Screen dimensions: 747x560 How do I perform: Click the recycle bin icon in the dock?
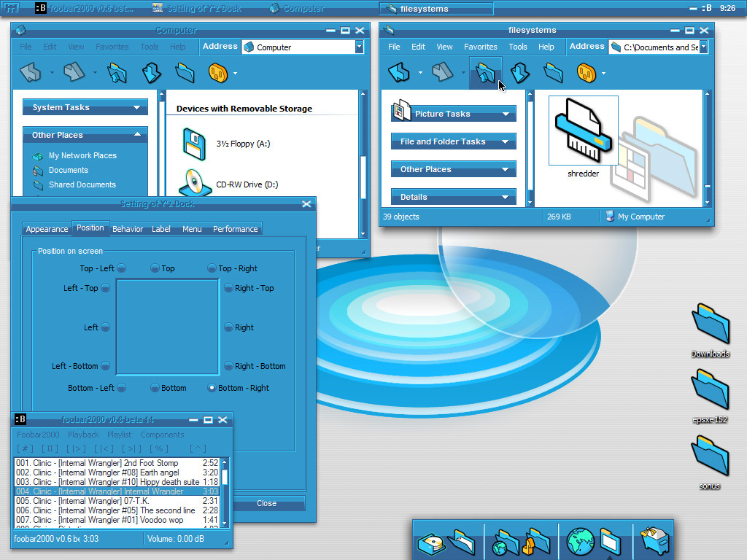(x=654, y=541)
